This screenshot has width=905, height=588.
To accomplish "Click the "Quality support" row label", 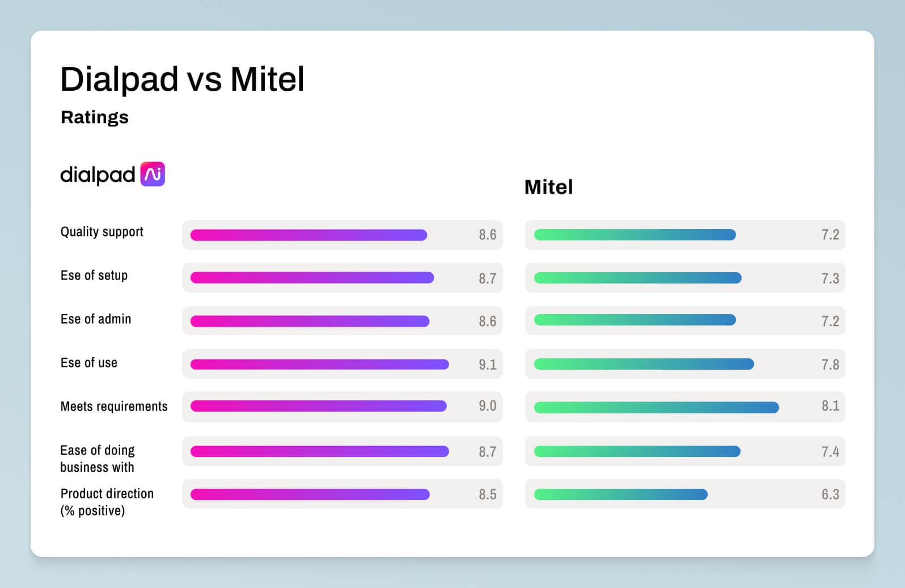I will point(102,232).
